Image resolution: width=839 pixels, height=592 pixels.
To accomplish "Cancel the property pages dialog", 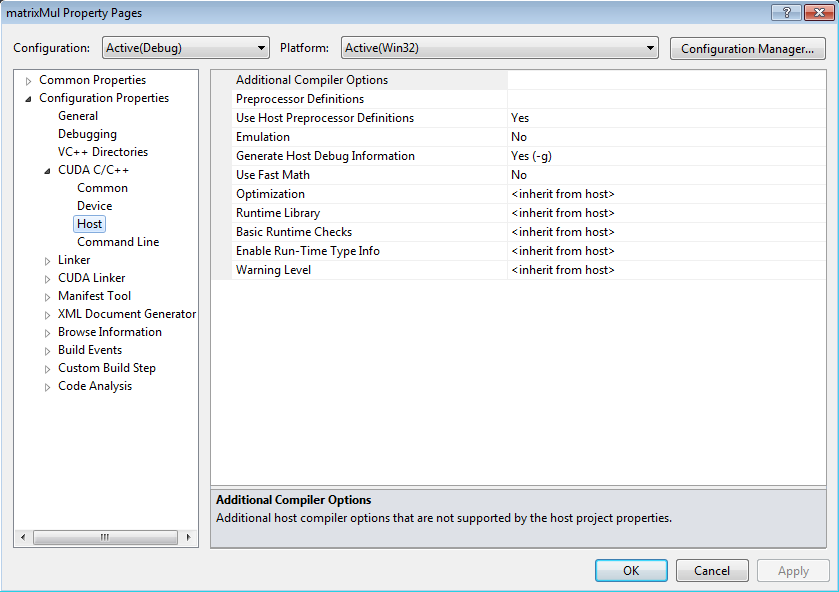I will (x=712, y=571).
